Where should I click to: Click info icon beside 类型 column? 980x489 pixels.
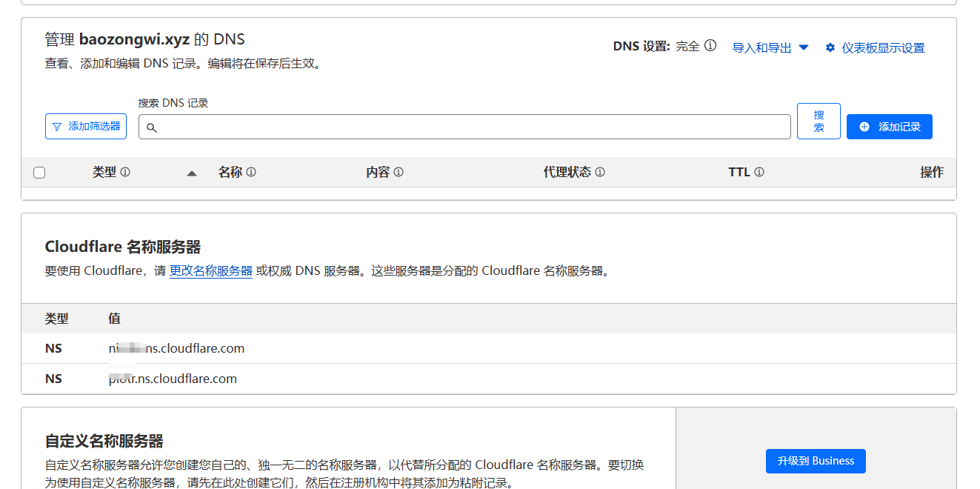click(125, 172)
